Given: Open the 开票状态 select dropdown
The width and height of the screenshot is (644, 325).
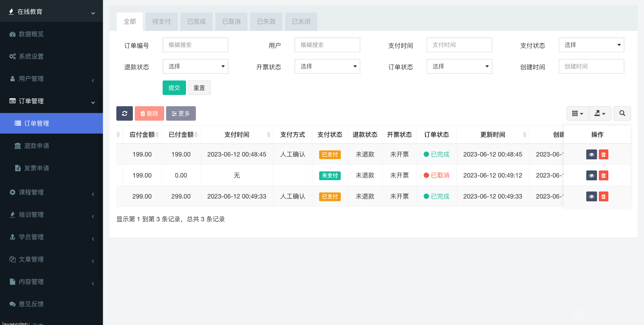Looking at the screenshot, I should [327, 66].
